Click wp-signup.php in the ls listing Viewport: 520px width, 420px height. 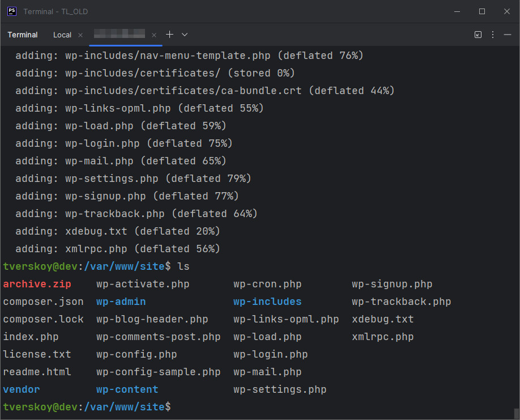392,284
